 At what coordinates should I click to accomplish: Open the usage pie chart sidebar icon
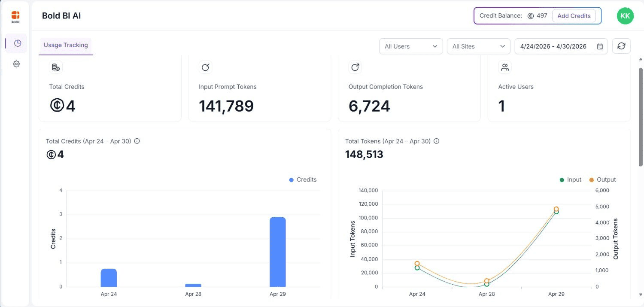tap(17, 43)
